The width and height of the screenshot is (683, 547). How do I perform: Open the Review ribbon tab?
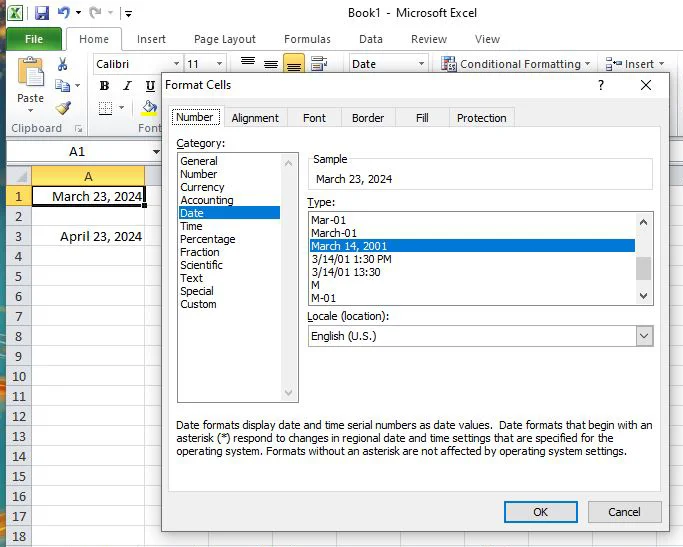(x=429, y=39)
